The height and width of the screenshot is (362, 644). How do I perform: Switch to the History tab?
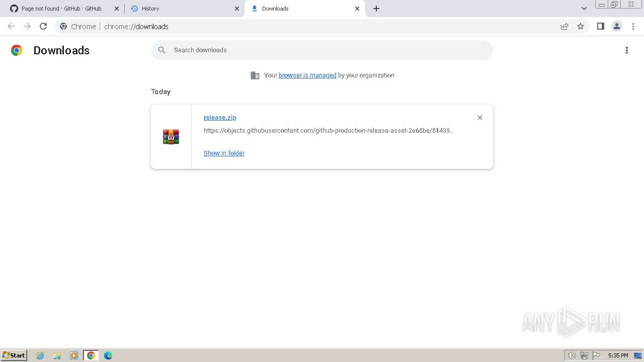pos(184,9)
